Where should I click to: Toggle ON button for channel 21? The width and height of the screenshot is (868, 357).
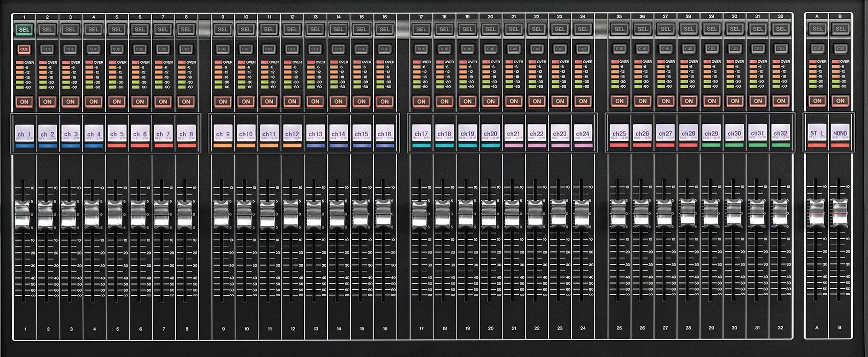click(x=514, y=101)
